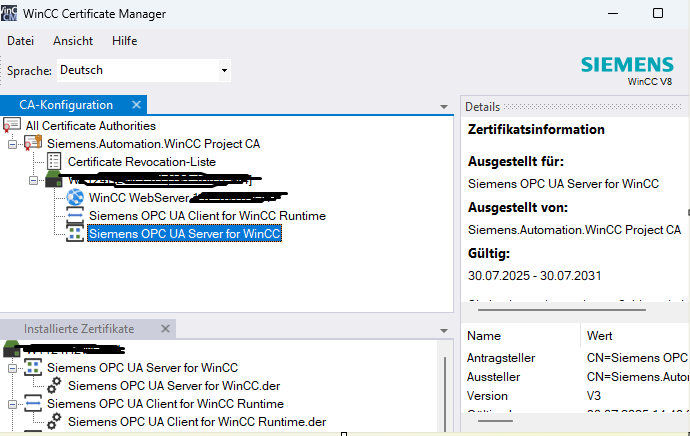The image size is (690, 436).
Task: Click the Wert column header
Action: tap(600, 336)
